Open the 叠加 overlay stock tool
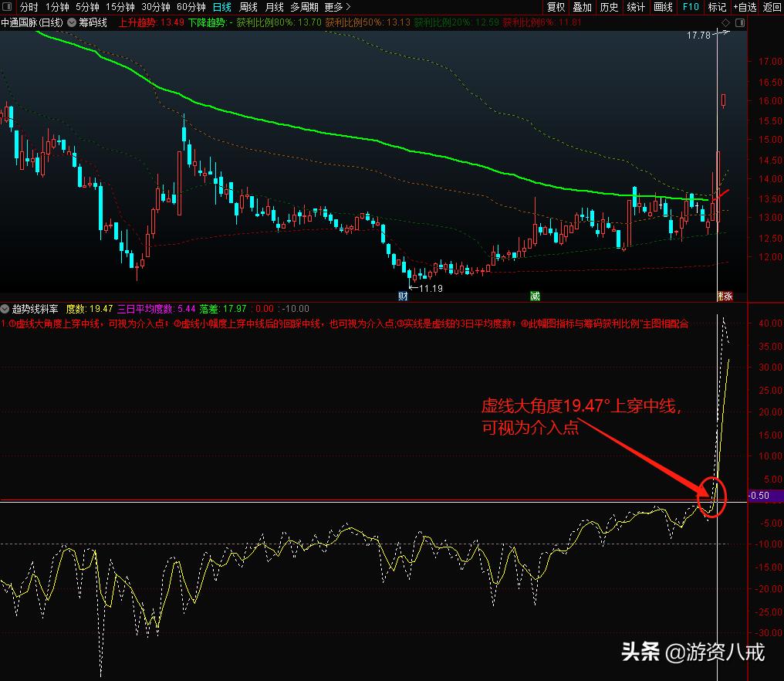The height and width of the screenshot is (681, 784). 583,7
